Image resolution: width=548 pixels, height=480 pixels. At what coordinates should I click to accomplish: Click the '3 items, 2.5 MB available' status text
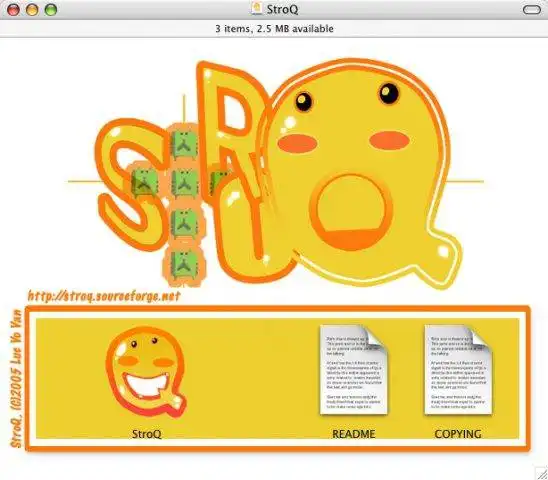tap(274, 29)
